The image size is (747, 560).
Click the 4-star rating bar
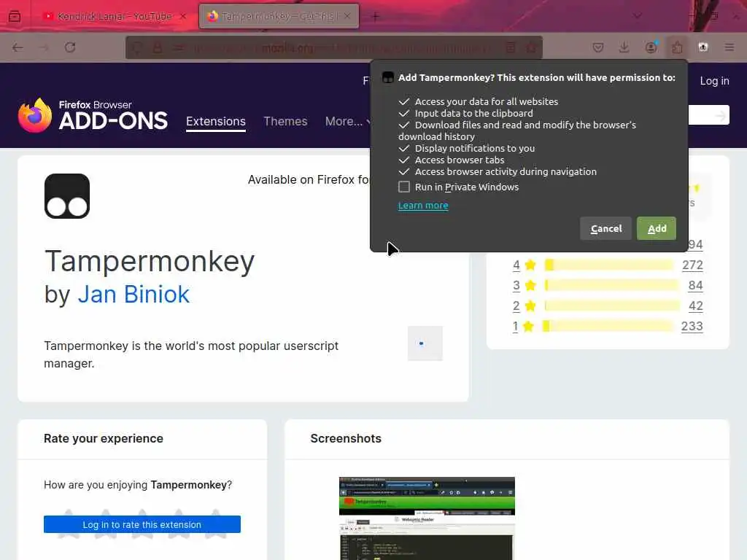click(609, 265)
